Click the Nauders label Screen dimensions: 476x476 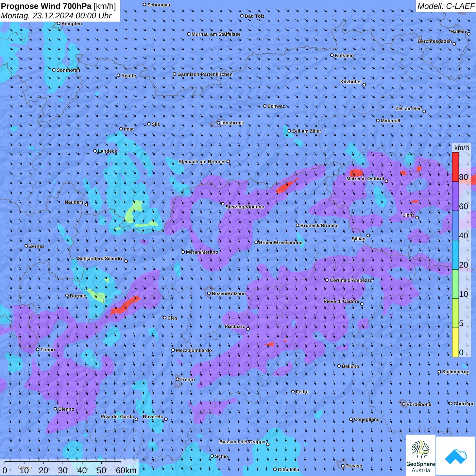pyautogui.click(x=74, y=202)
